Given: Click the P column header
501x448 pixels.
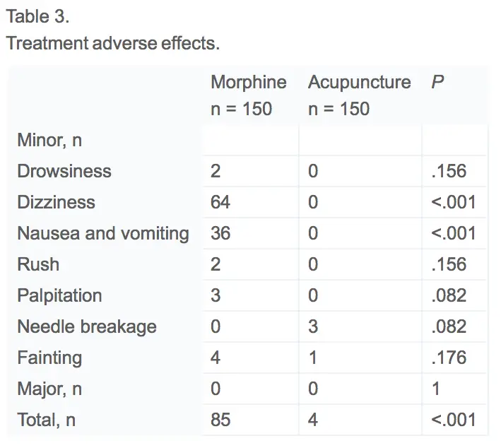Looking at the screenshot, I should coord(437,83).
